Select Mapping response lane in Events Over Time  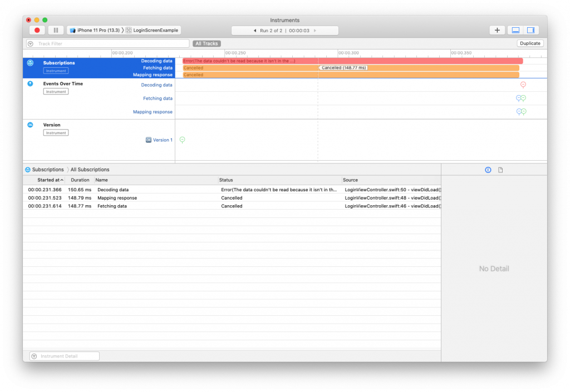coord(153,112)
